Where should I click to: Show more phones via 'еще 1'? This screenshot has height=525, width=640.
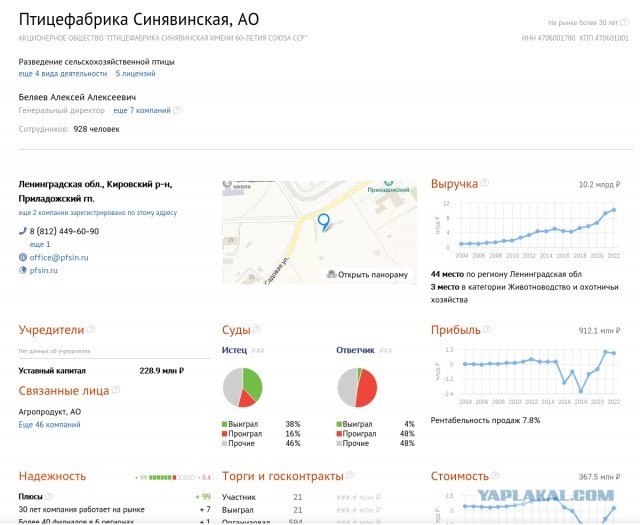40,244
